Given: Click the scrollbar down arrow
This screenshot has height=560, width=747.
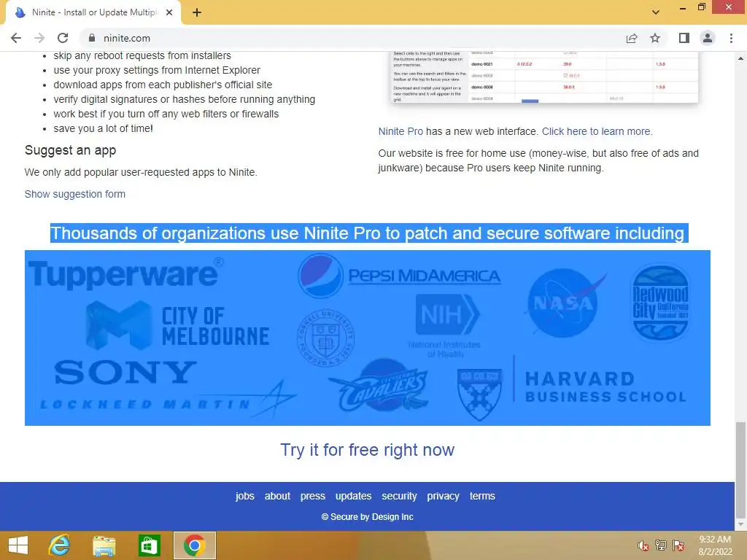Looking at the screenshot, I should click(x=740, y=524).
